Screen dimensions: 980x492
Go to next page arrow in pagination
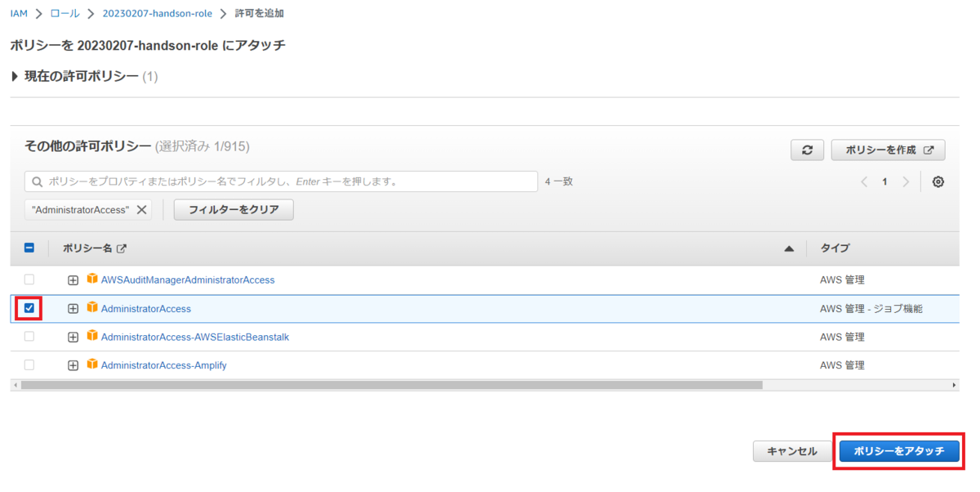(905, 181)
